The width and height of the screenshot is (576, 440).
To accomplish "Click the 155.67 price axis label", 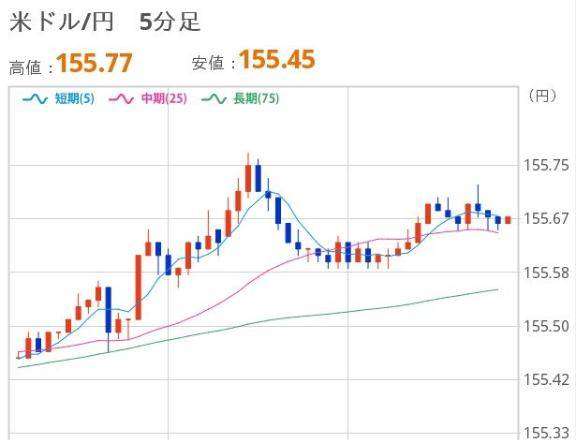I will (546, 219).
